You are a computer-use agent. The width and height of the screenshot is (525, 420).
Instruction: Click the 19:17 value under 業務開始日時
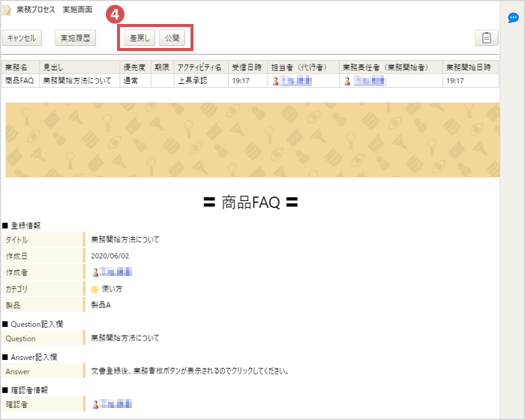pyautogui.click(x=454, y=81)
